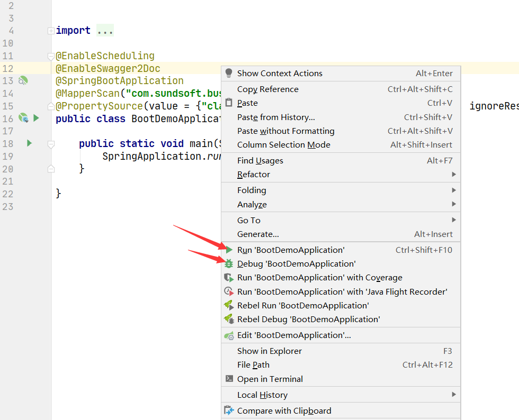
Task: Open the Refactor submenu arrow
Action: (454, 174)
